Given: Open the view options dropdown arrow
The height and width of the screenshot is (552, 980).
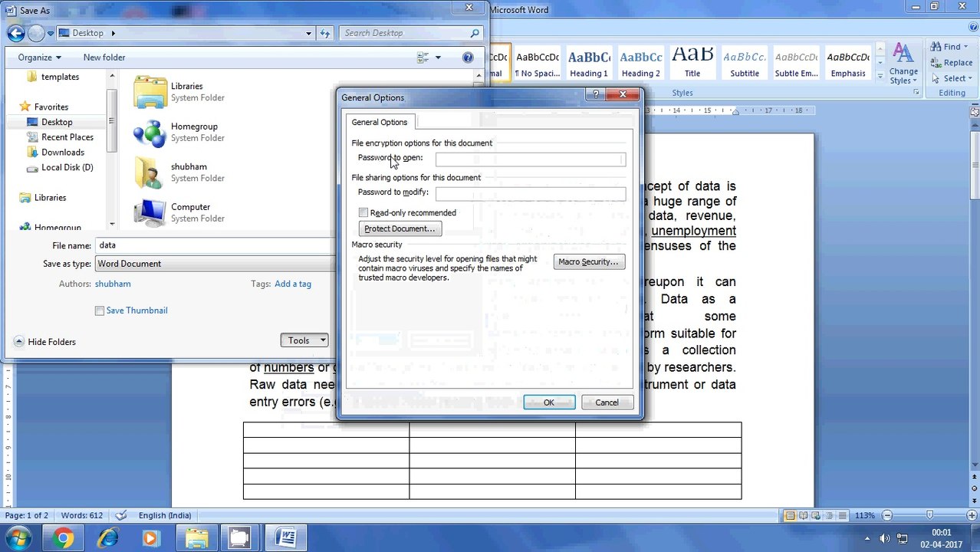Looking at the screenshot, I should click(x=438, y=58).
